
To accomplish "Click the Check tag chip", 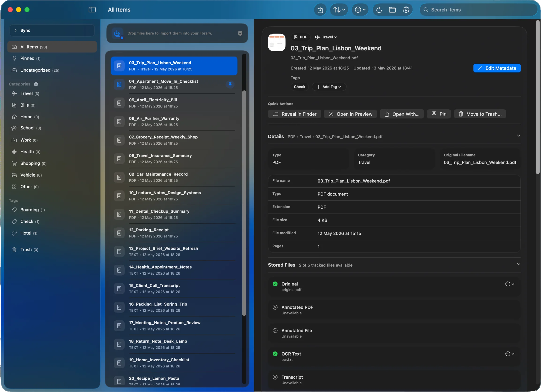I will click(x=299, y=87).
